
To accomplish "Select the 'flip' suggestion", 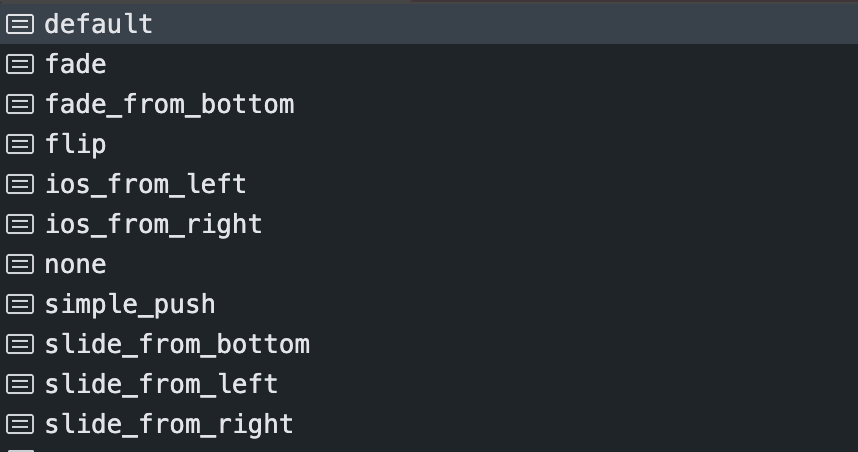I will pos(76,144).
